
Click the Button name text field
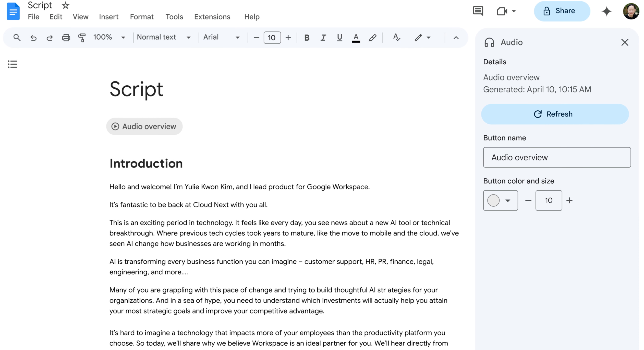tap(557, 157)
